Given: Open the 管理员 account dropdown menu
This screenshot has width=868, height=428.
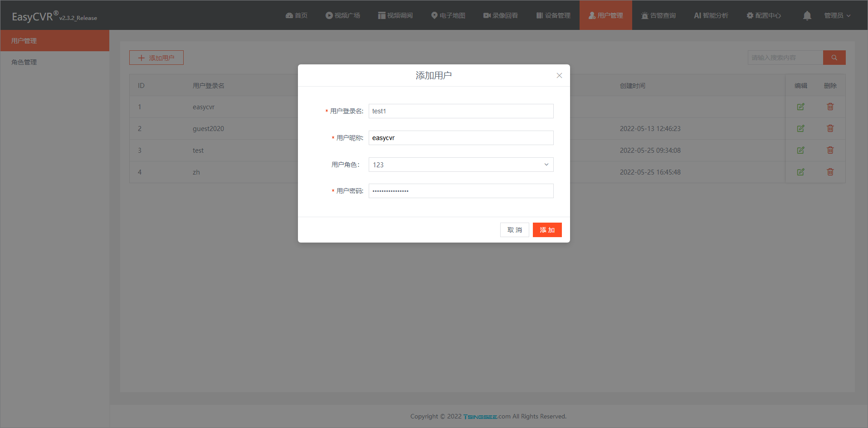Looking at the screenshot, I should 837,16.
